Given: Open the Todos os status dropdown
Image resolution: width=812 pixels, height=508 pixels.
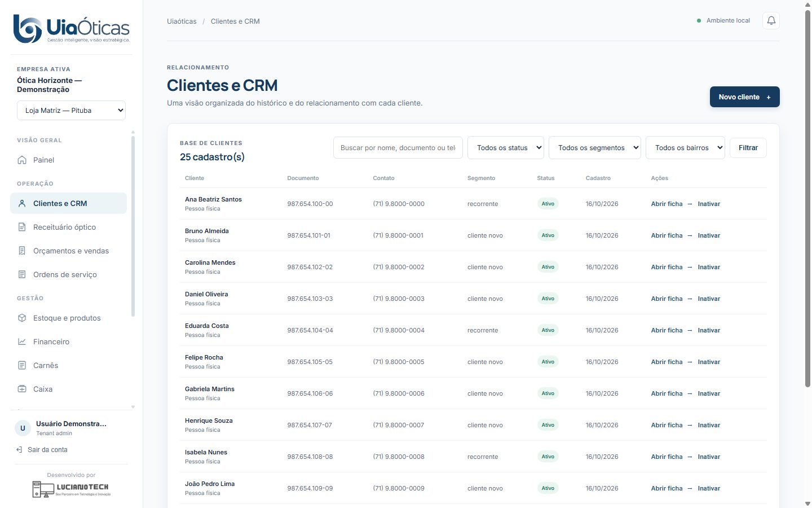Looking at the screenshot, I should click(x=506, y=148).
